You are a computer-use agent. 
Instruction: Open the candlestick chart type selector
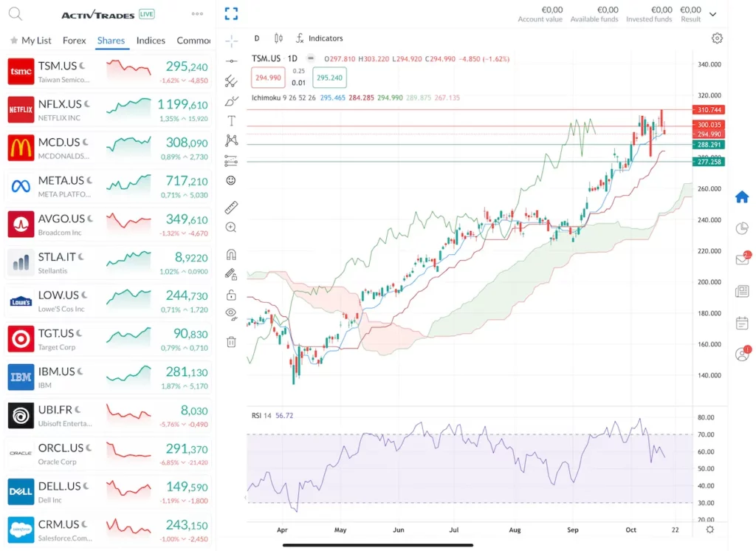[x=278, y=38]
